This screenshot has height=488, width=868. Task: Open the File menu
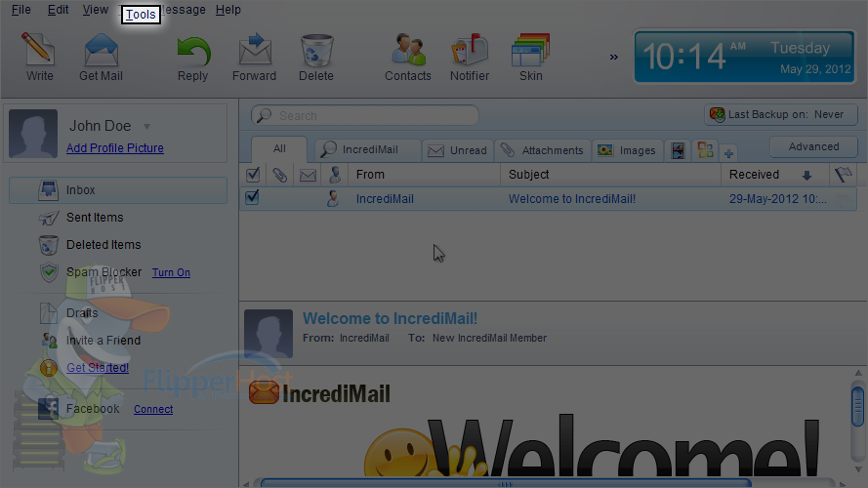click(x=21, y=10)
